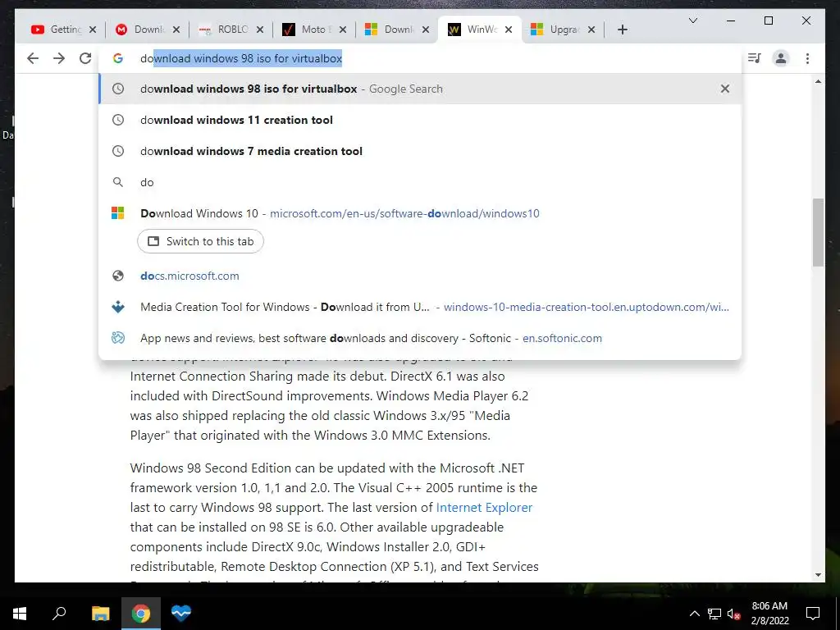Open the Softonic en.softonic.com suggestion

420,338
